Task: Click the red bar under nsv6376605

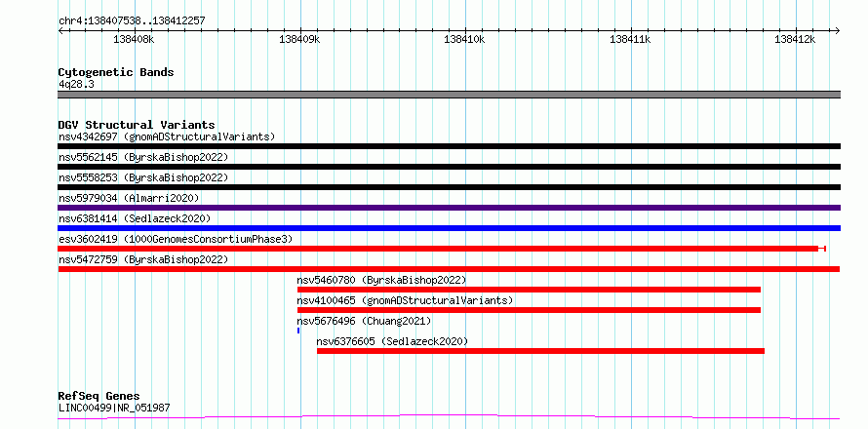Action: 540,351
